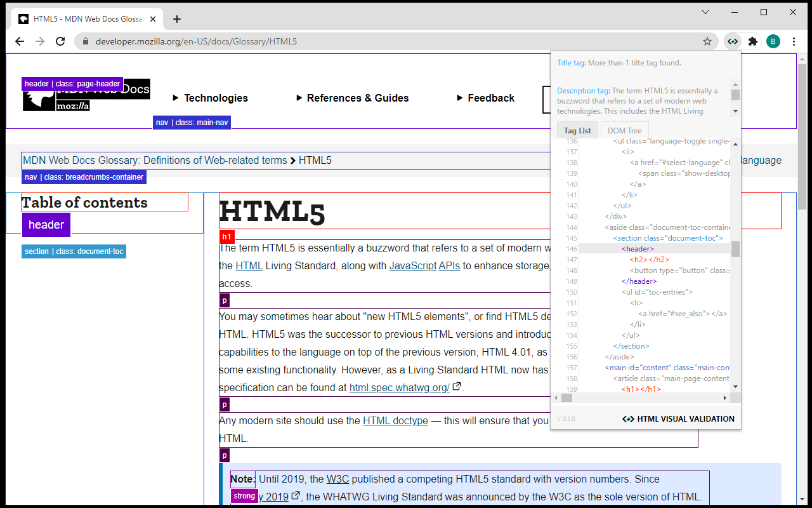The height and width of the screenshot is (508, 812).
Task: Go forward to the next page
Action: 40,41
